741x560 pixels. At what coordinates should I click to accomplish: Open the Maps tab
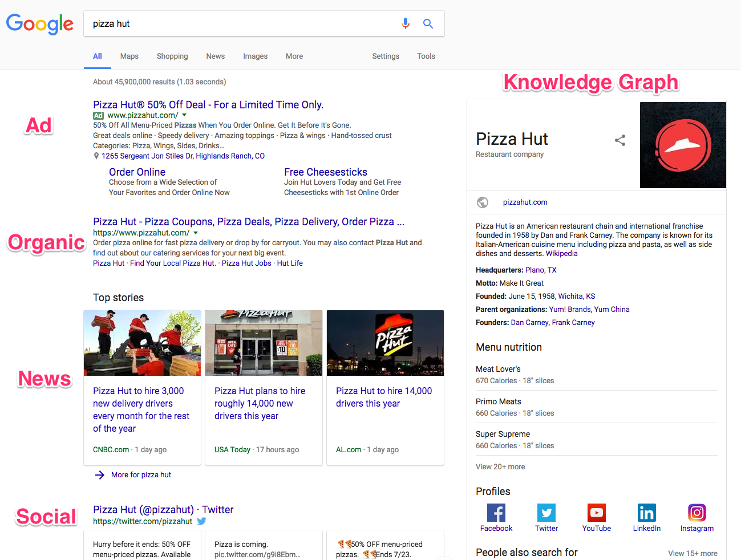pos(129,56)
